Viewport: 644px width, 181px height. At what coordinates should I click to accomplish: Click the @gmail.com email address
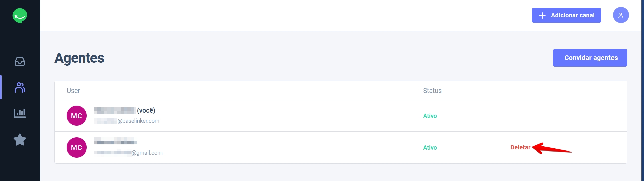tap(128, 153)
